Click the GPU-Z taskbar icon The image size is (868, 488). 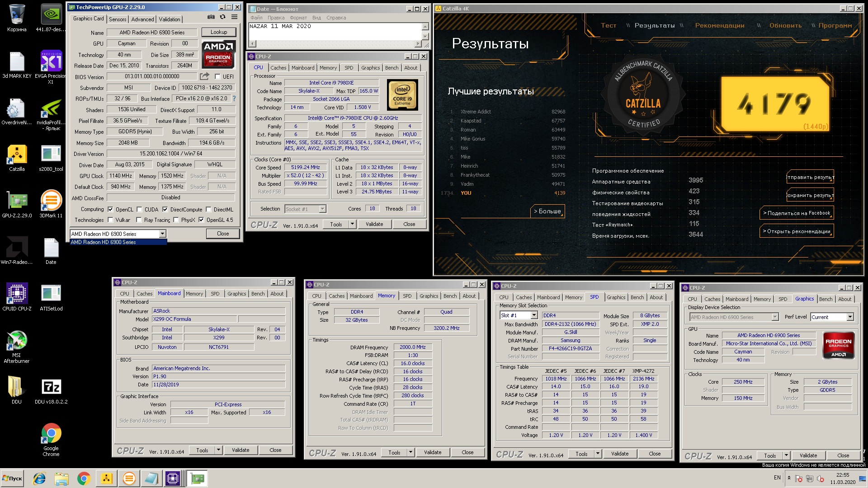point(197,479)
